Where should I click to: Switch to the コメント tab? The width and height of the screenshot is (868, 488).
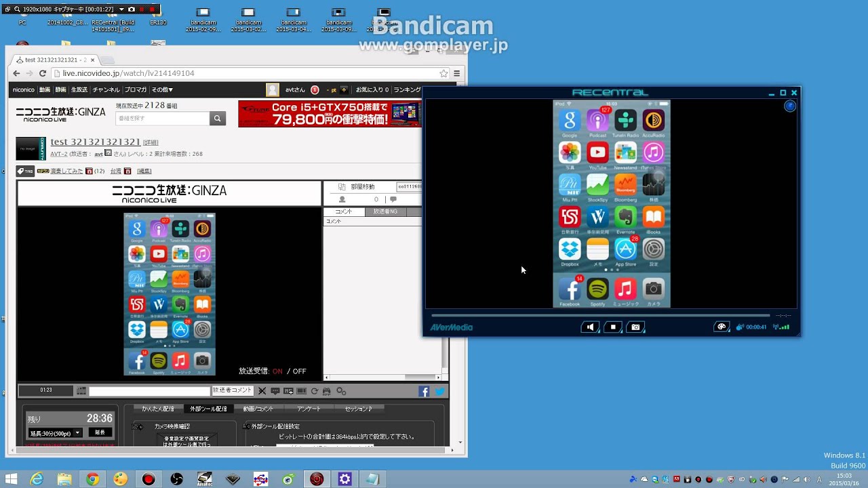click(x=344, y=211)
